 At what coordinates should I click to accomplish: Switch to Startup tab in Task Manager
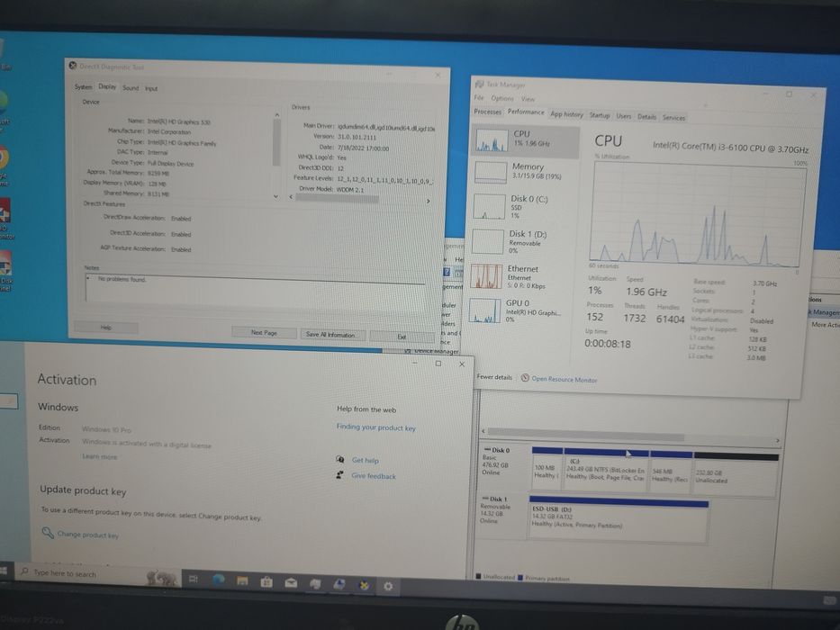600,115
